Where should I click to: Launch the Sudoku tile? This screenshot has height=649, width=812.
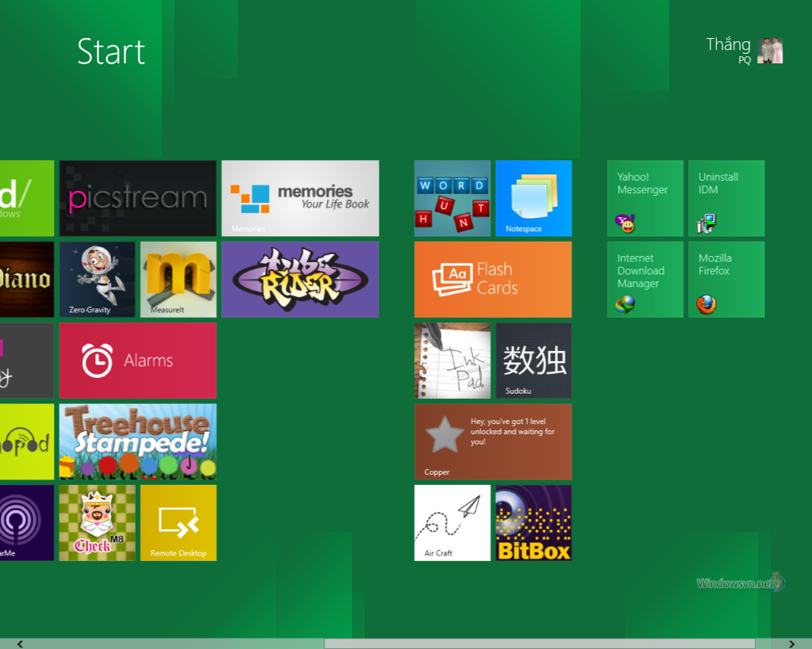pos(534,361)
